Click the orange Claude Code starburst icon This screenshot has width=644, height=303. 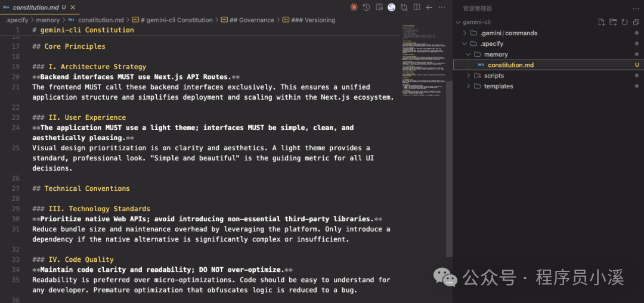(354, 7)
